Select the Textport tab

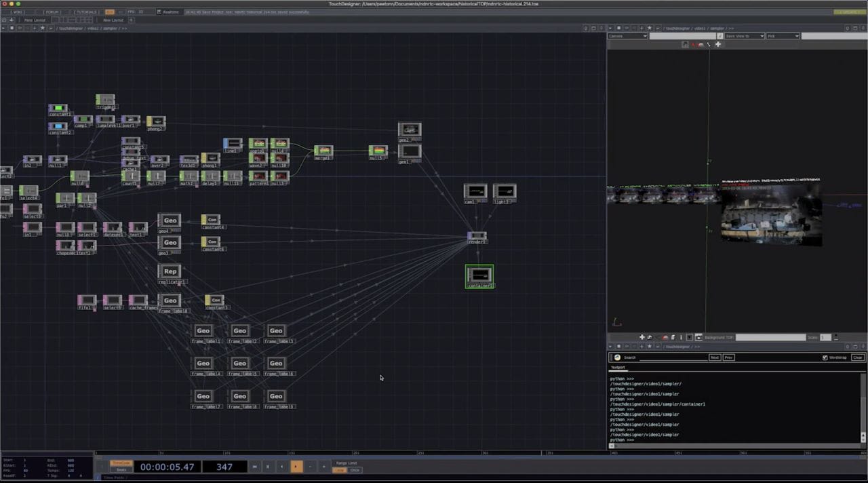[x=618, y=368]
